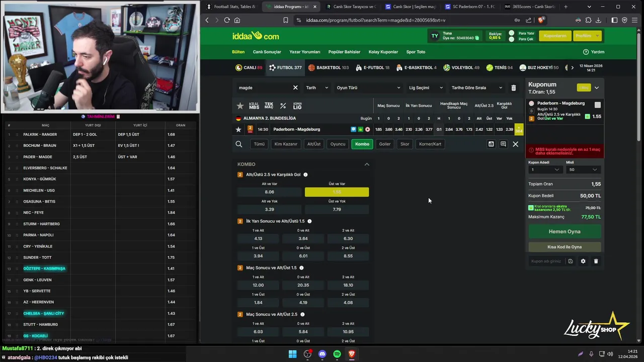Toggle the checkbox on Paderborn - Magdeburg coupon
The width and height of the screenshot is (644, 362).
(x=597, y=105)
